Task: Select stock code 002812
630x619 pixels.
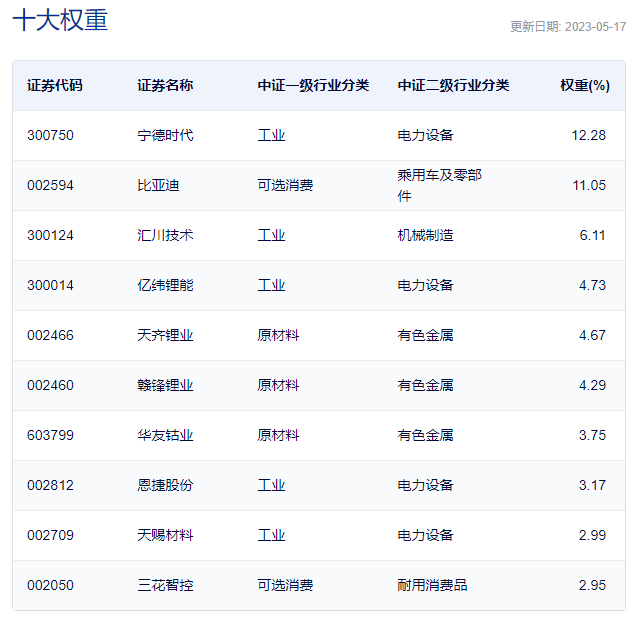Action: (x=50, y=486)
